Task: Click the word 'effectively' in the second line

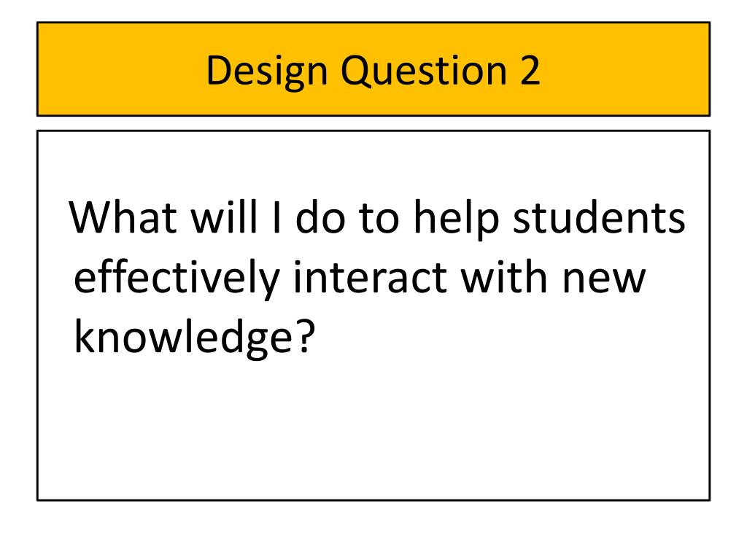Action: coord(177,279)
